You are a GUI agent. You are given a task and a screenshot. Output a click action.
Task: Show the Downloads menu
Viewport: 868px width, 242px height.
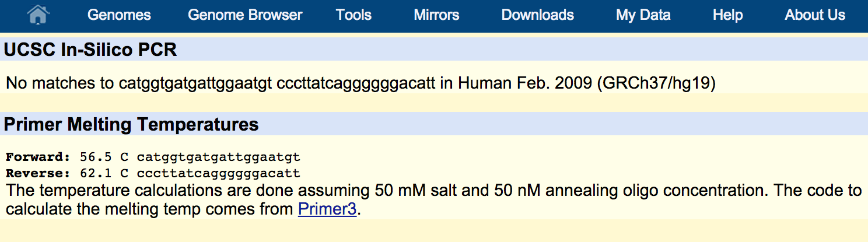(x=538, y=15)
